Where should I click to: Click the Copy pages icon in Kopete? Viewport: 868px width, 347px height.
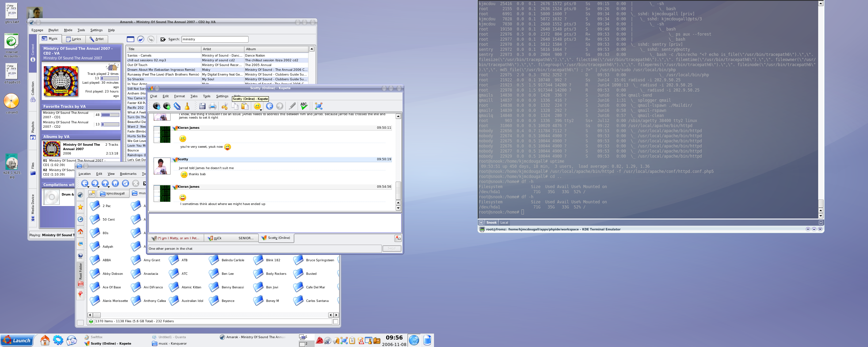235,106
